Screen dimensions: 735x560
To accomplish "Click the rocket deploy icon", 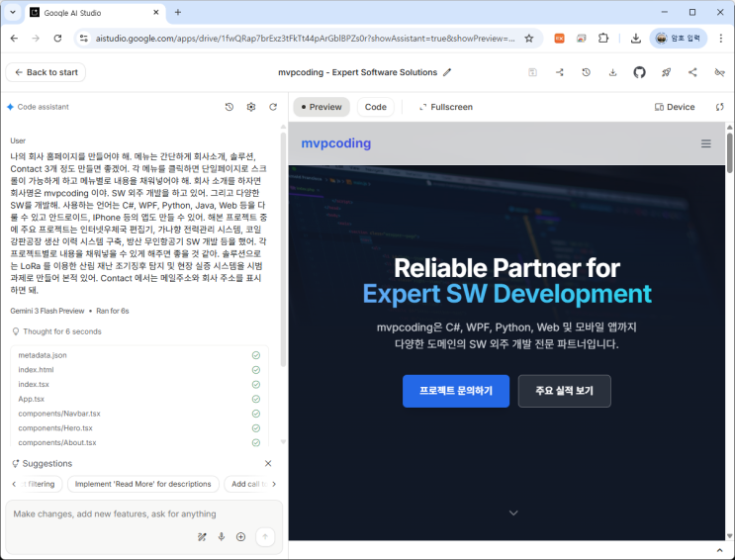I will pyautogui.click(x=666, y=72).
